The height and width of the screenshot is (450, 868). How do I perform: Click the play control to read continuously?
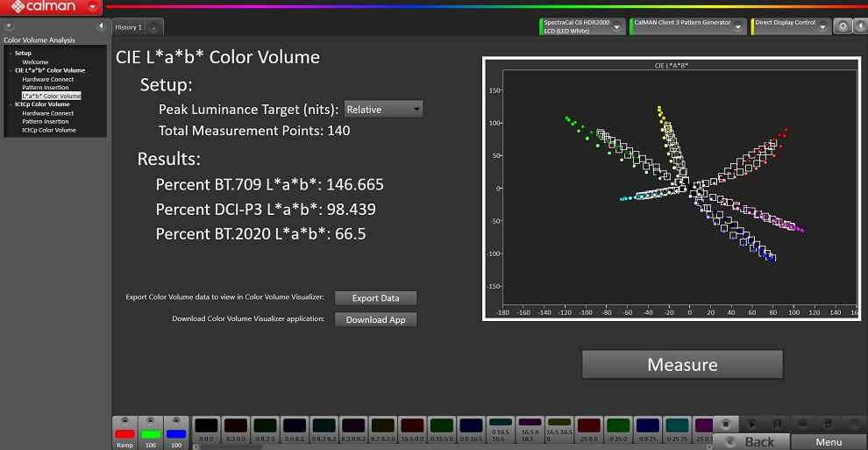click(x=751, y=424)
